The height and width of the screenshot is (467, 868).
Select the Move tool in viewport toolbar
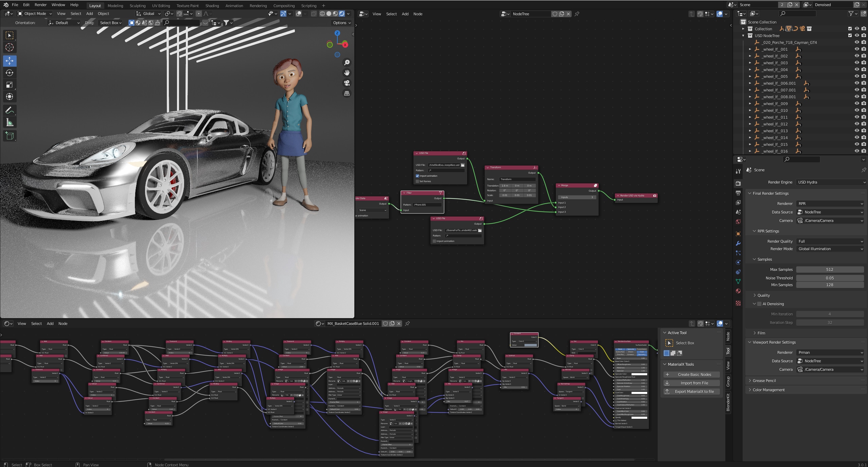click(10, 61)
